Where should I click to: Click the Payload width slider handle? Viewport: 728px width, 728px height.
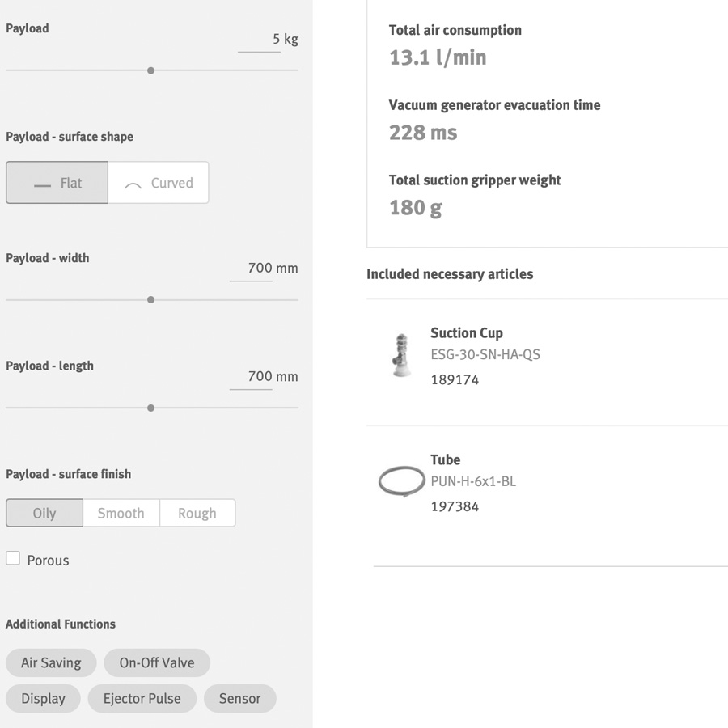coord(150,299)
